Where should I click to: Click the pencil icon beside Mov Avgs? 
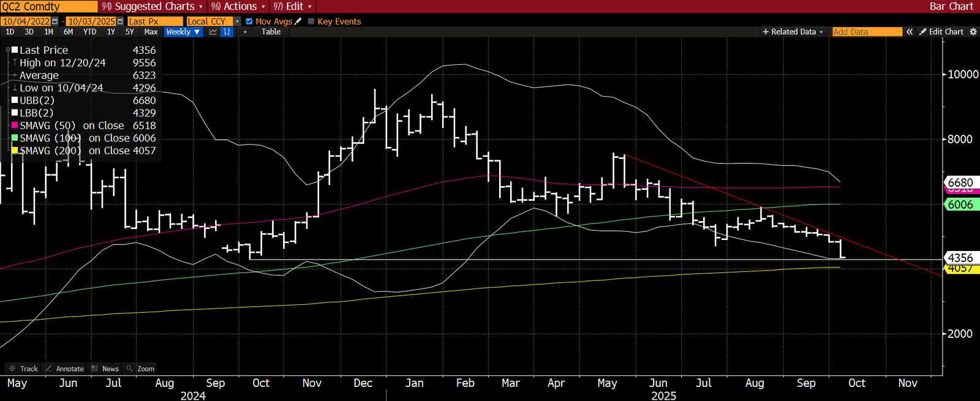click(298, 21)
